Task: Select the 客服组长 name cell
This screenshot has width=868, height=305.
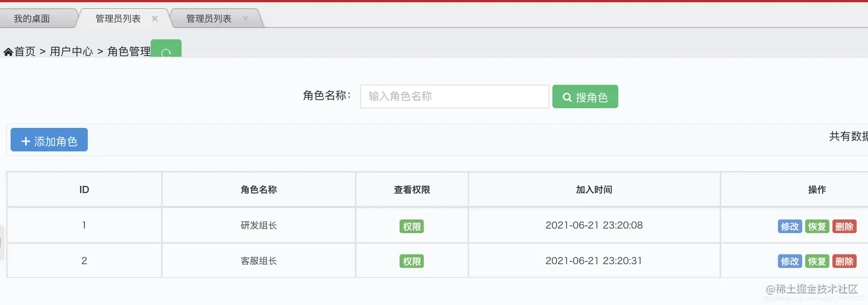Action: coord(259,261)
